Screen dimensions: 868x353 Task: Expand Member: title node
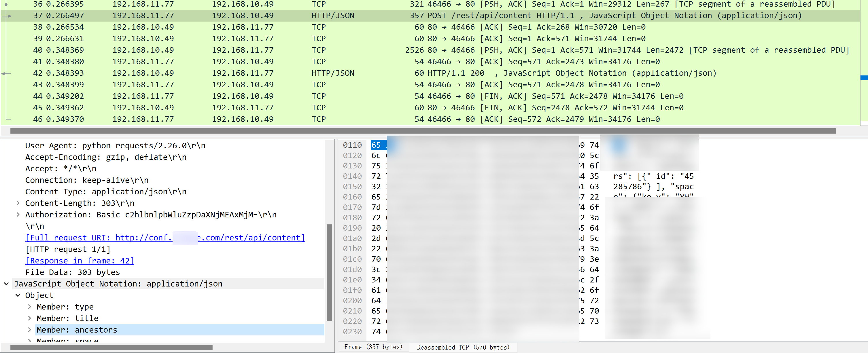[30, 318]
